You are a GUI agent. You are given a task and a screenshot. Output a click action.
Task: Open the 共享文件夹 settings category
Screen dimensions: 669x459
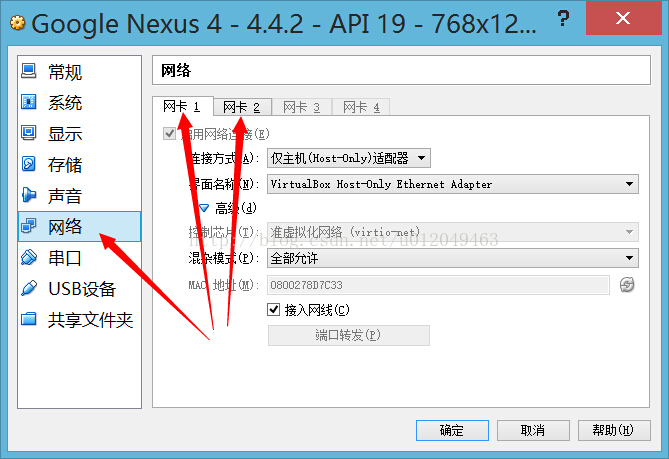click(x=79, y=320)
